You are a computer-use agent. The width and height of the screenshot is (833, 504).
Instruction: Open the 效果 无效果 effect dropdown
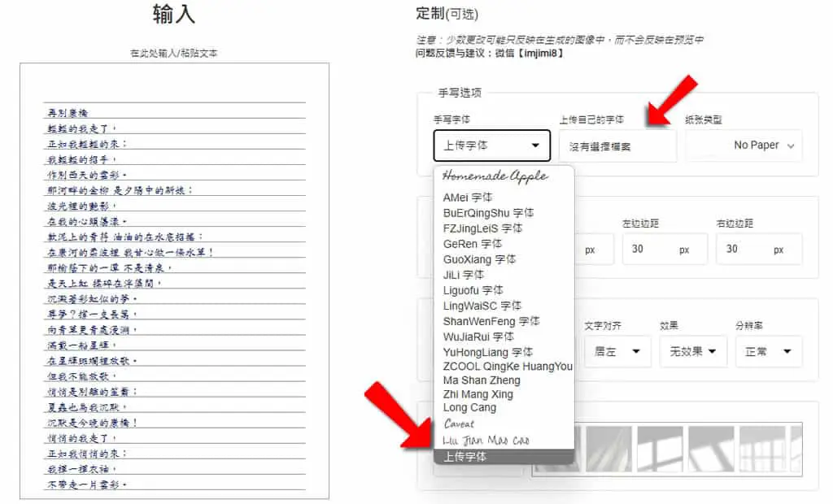point(693,351)
